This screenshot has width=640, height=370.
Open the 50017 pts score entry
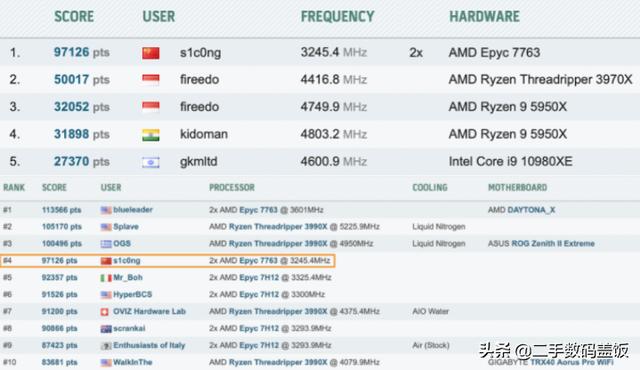tap(82, 80)
